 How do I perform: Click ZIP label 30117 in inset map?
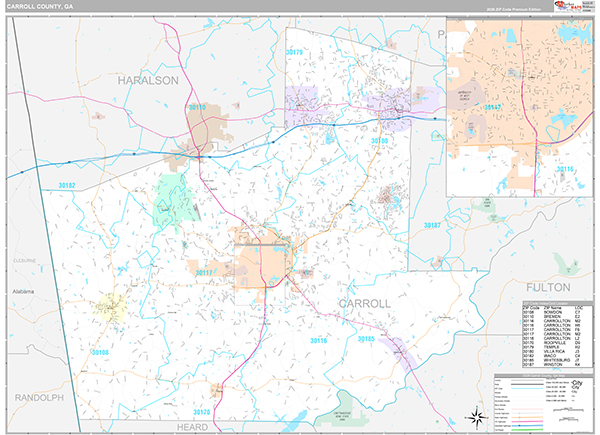(x=492, y=108)
